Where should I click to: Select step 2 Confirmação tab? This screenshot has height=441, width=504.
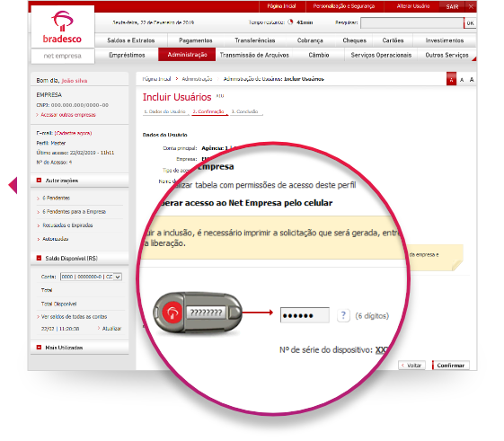[209, 111]
